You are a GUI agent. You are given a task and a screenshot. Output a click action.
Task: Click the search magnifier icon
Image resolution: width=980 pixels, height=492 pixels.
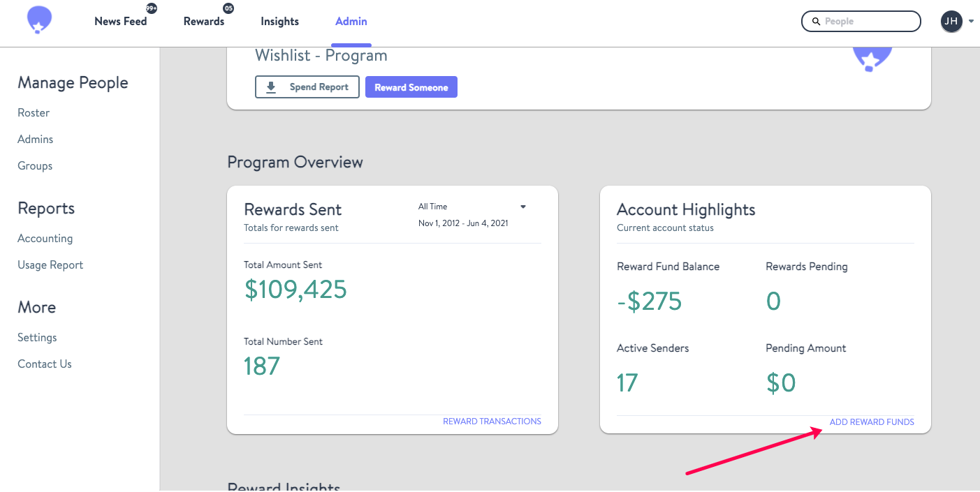816,22
